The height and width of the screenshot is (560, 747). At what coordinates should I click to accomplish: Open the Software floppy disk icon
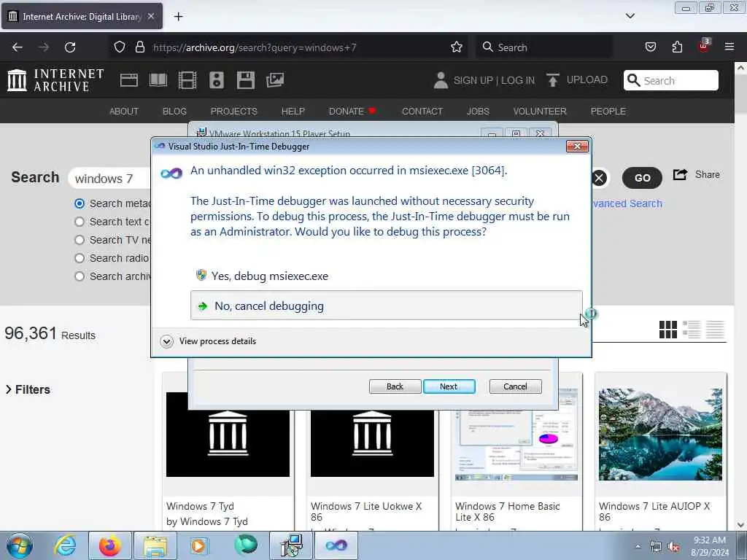(x=246, y=80)
